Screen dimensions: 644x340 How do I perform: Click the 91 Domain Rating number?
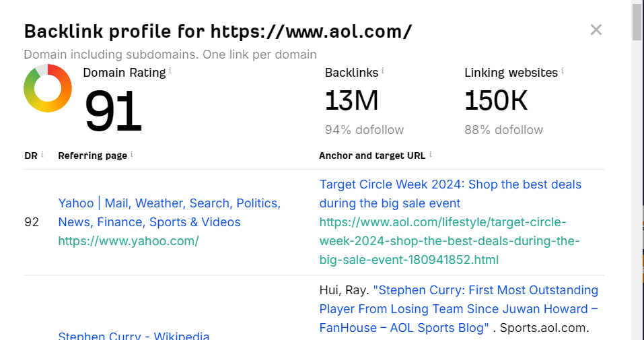(113, 110)
